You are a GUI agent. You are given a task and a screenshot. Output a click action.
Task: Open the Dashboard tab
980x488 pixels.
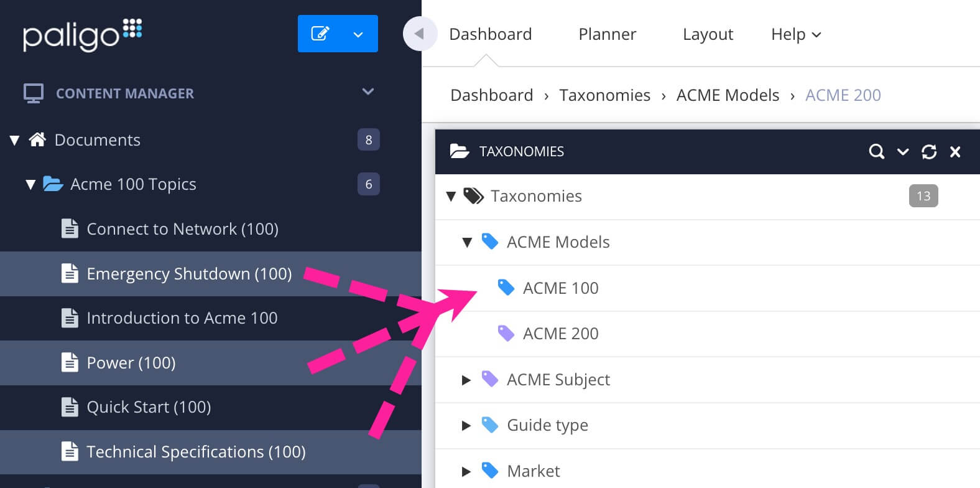click(491, 34)
